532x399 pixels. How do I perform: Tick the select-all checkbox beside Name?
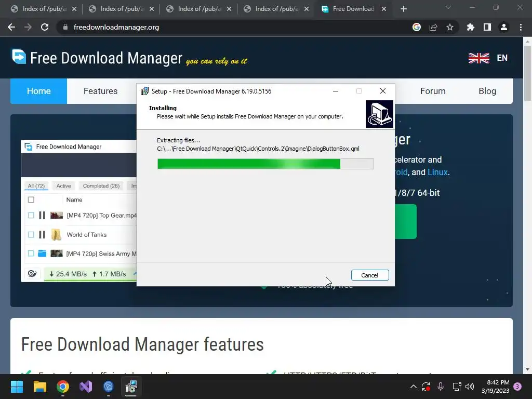[x=31, y=200]
